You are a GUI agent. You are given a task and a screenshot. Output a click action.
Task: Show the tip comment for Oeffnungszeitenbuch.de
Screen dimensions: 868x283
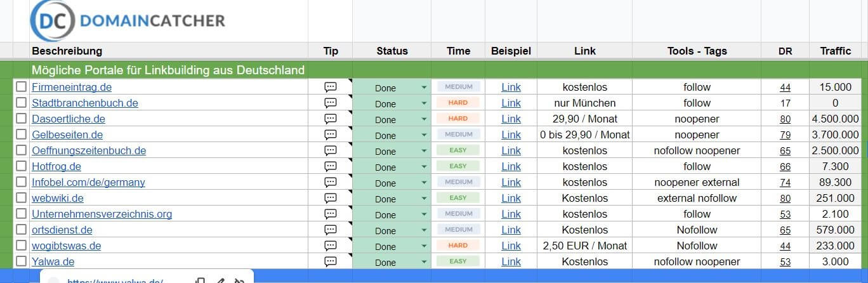click(x=330, y=150)
